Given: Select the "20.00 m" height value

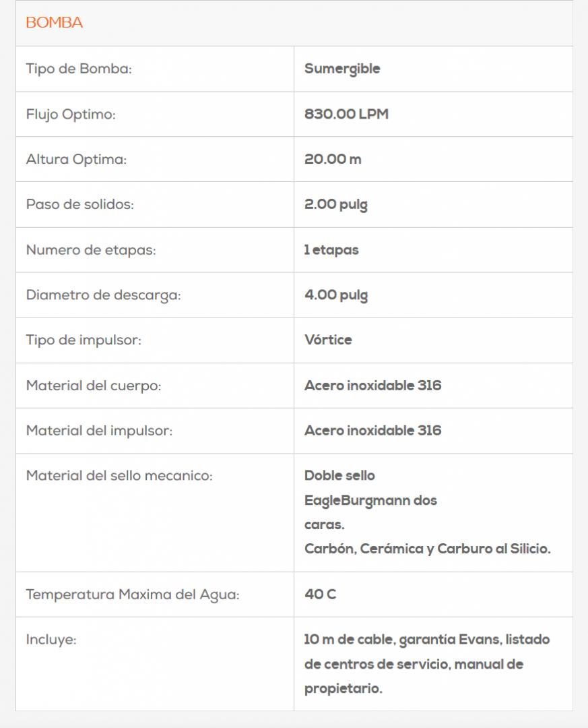Looking at the screenshot, I should [333, 160].
